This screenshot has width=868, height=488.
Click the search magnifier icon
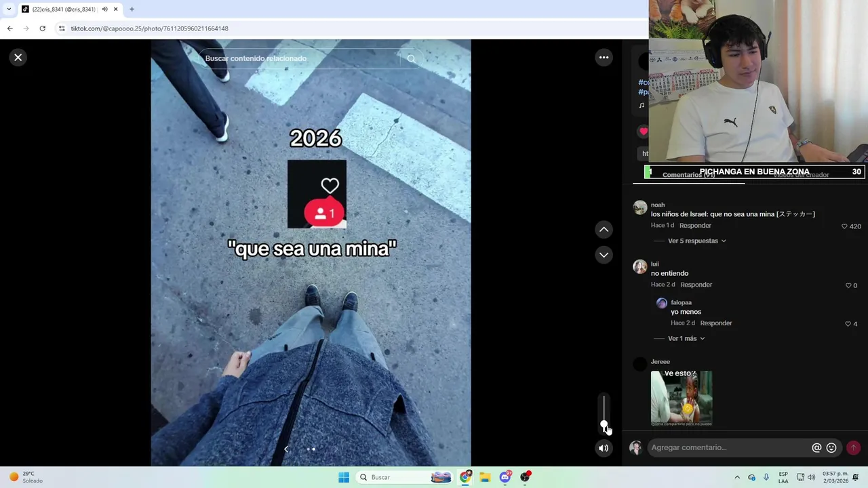[412, 58]
